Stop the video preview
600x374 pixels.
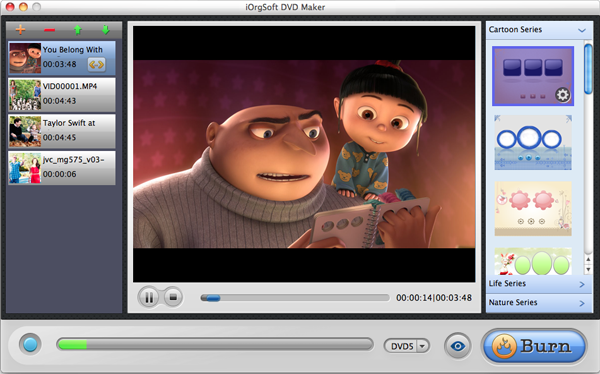coord(173,297)
